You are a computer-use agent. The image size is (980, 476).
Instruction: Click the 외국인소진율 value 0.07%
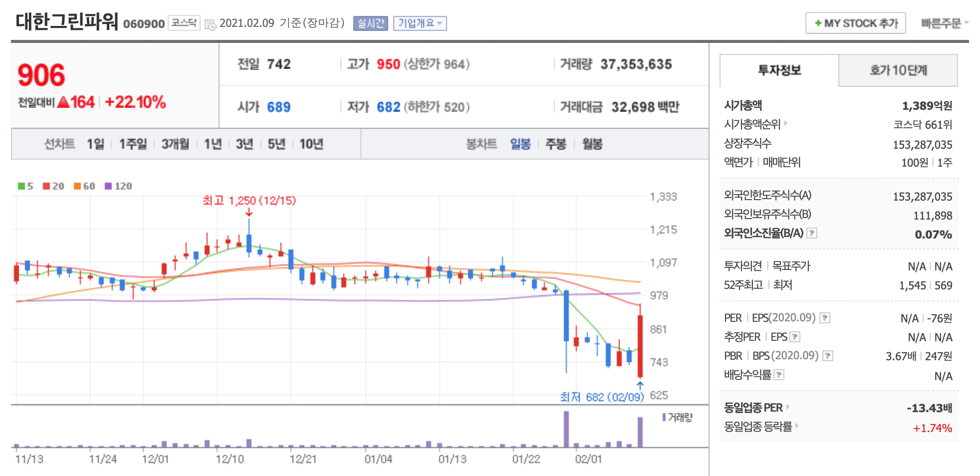933,235
